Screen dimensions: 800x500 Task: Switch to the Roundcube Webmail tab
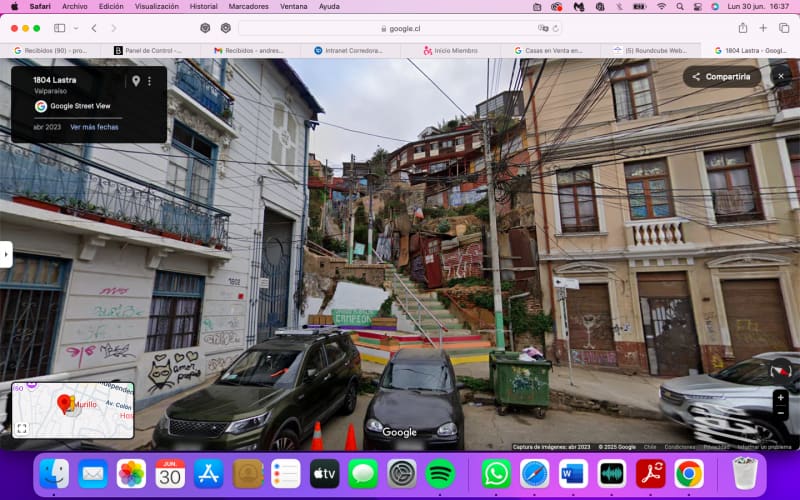coord(650,51)
